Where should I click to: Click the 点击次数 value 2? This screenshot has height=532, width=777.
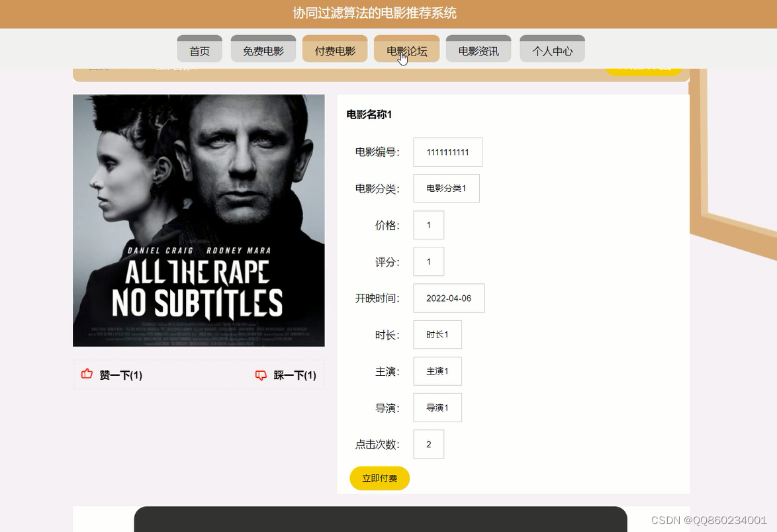[x=429, y=444]
